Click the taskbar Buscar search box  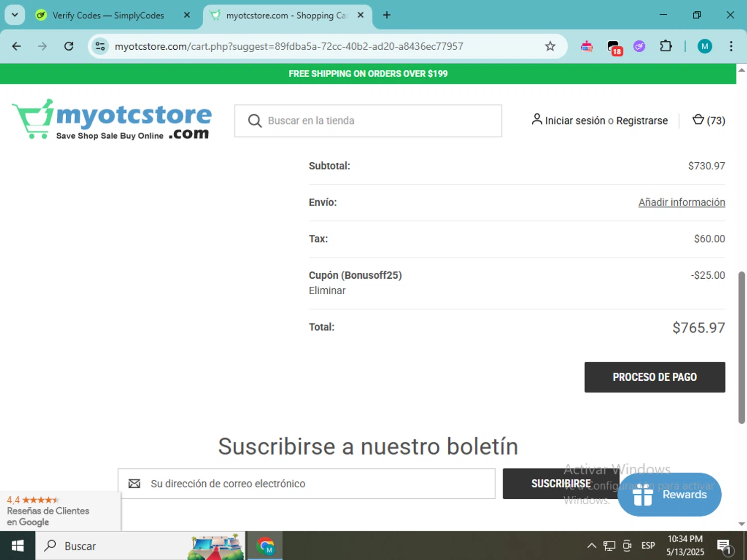click(x=140, y=546)
